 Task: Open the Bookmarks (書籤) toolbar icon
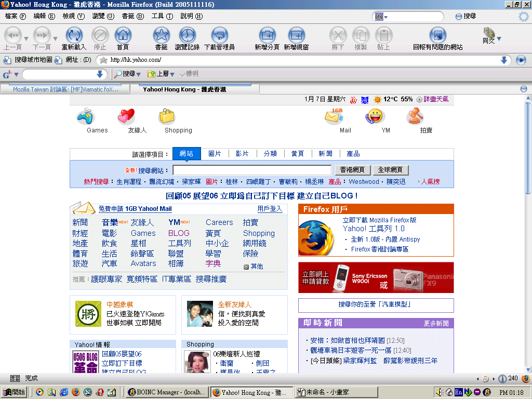point(161,36)
